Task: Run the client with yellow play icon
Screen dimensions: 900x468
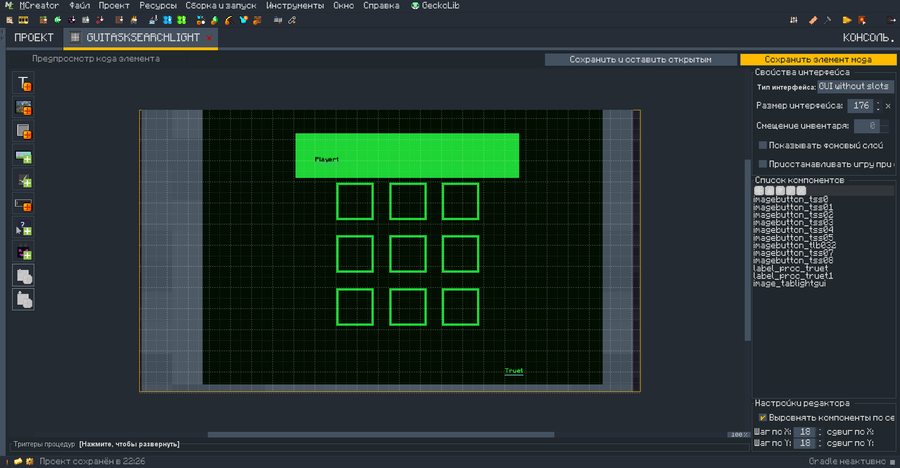Action: pos(847,20)
